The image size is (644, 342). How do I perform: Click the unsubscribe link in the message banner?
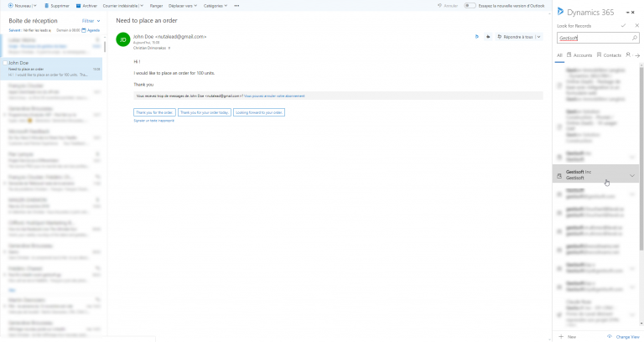(x=274, y=96)
